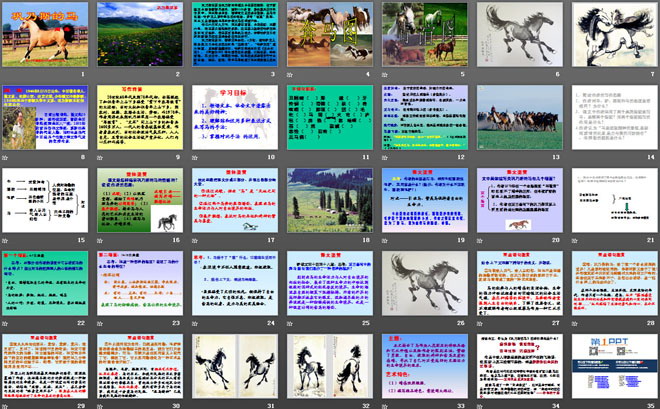
Task: Click the star icon under slide 27
Action: point(478,323)
